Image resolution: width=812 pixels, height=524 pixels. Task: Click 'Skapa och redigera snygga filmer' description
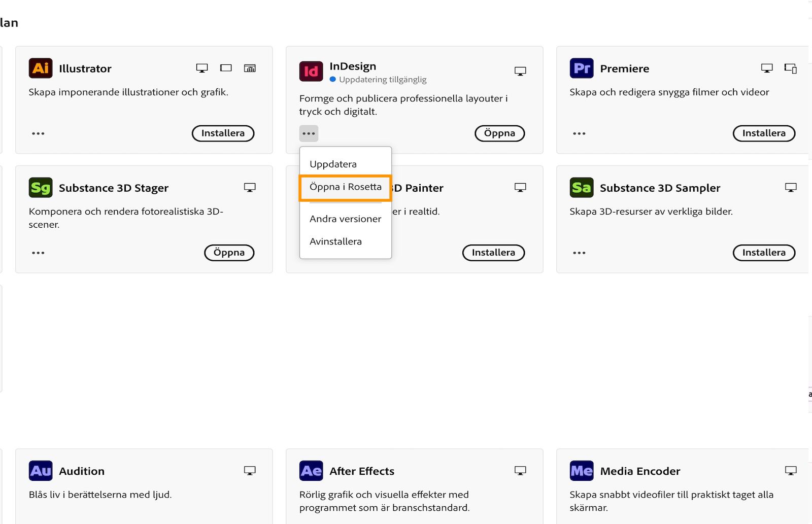669,92
